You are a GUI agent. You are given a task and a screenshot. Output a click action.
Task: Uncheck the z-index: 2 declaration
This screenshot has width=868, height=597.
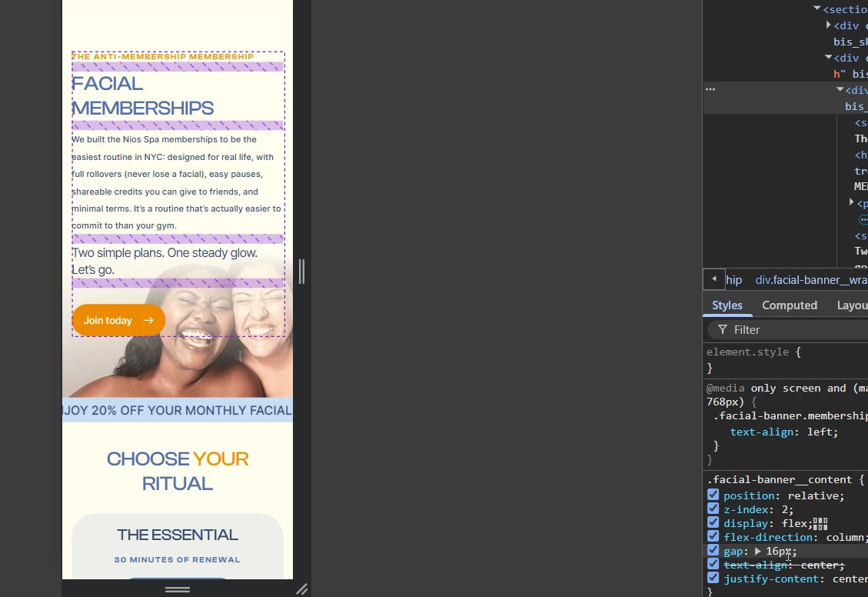click(713, 509)
